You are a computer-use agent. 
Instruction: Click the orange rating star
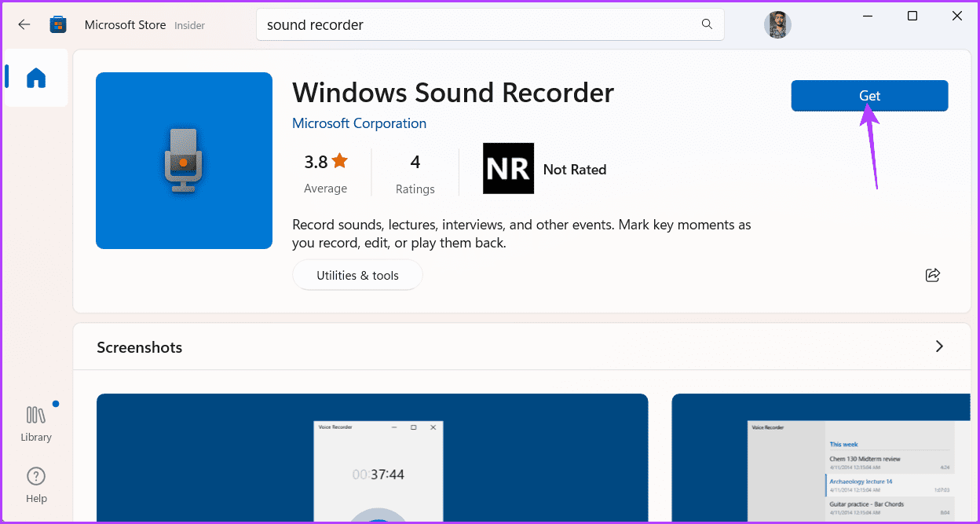tap(339, 161)
